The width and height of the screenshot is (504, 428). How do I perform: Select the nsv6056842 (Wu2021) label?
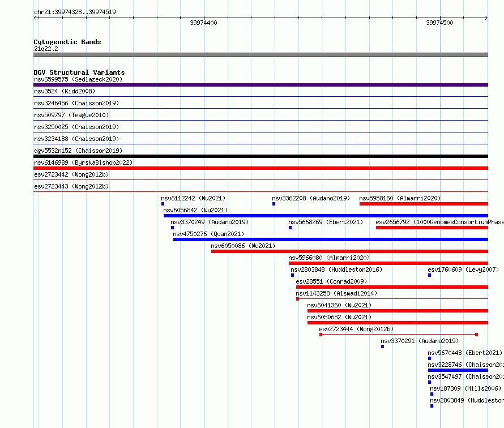(195, 210)
